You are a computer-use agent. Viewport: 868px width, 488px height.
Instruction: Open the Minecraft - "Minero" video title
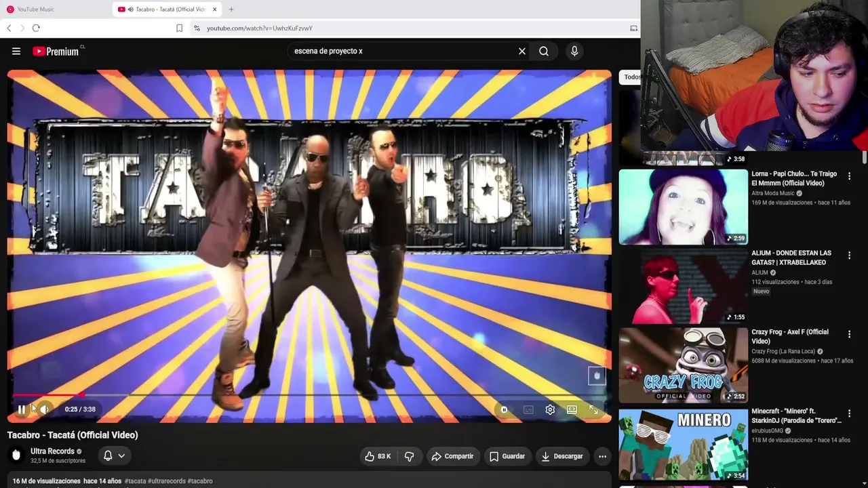click(796, 415)
